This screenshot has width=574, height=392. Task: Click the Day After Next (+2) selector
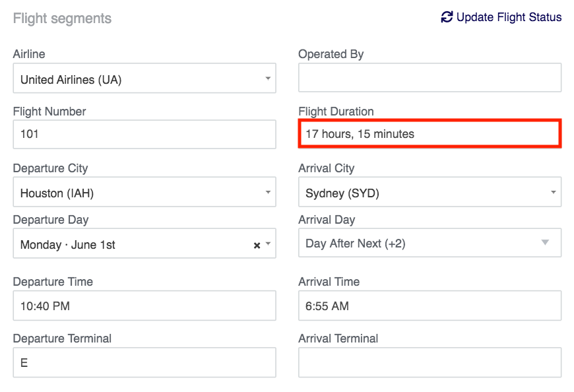pyautogui.click(x=430, y=243)
